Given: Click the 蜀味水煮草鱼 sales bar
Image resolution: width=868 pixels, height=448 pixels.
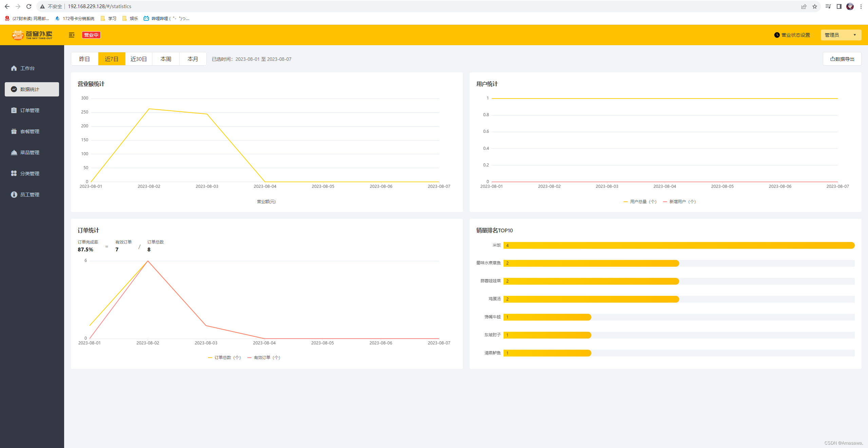Looking at the screenshot, I should 591,263.
